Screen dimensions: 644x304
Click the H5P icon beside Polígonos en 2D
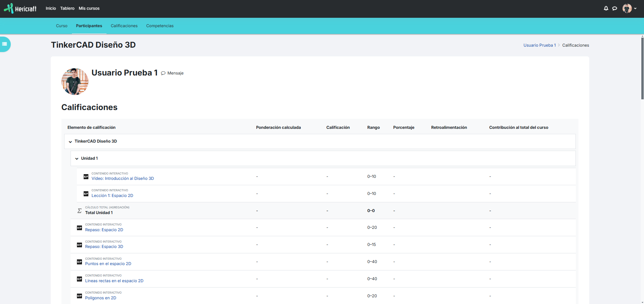click(x=80, y=296)
